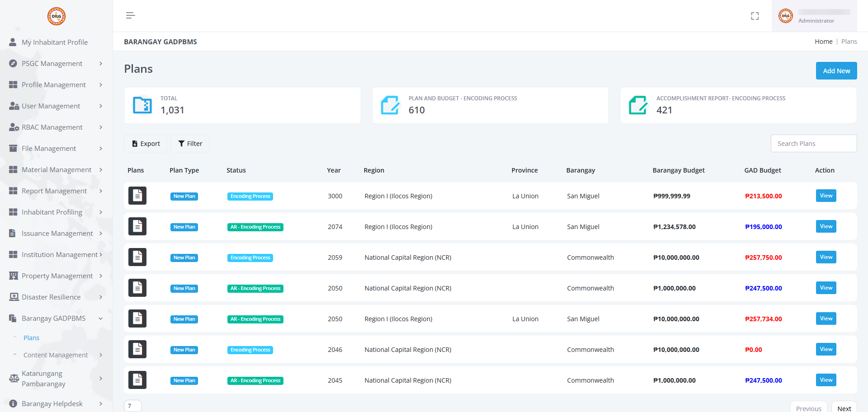This screenshot has width=868, height=412.
Task: Click the Disaster Resilience laptop icon
Action: 14,297
